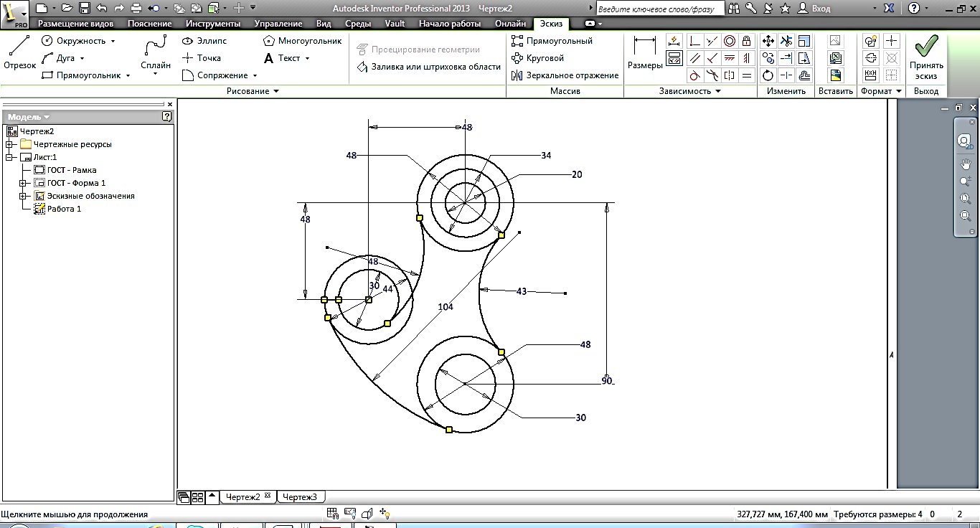This screenshot has width=980, height=528.
Task: Toggle the third status bar plane icon
Action: [x=367, y=514]
